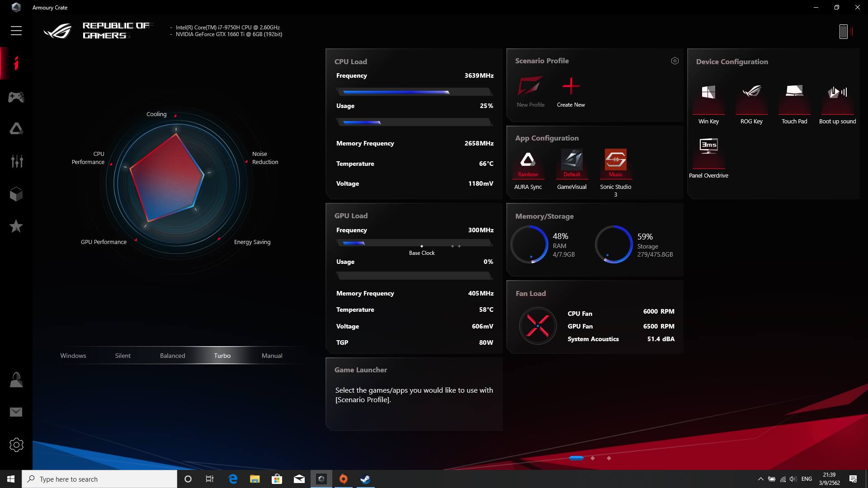Click the GPU Fan 6500 RPM value

tap(659, 326)
